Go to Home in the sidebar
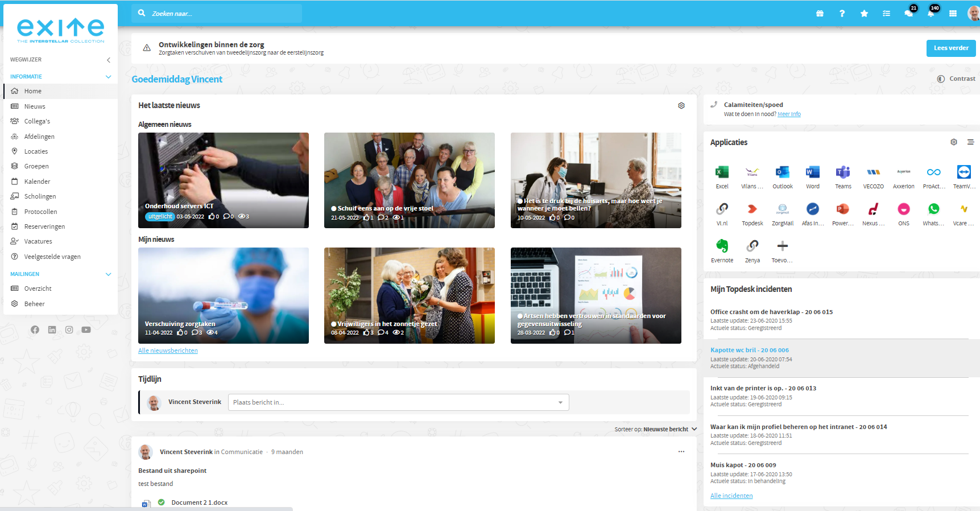 (x=61, y=91)
